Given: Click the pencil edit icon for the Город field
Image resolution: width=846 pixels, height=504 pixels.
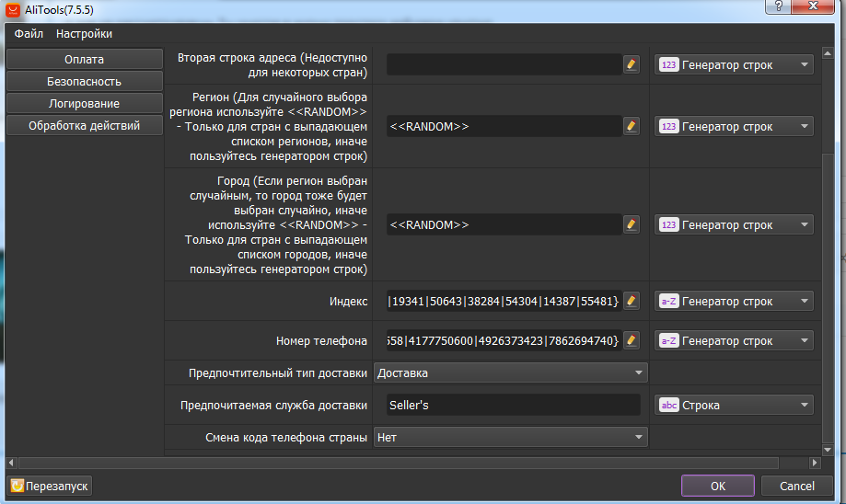Looking at the screenshot, I should [x=632, y=224].
